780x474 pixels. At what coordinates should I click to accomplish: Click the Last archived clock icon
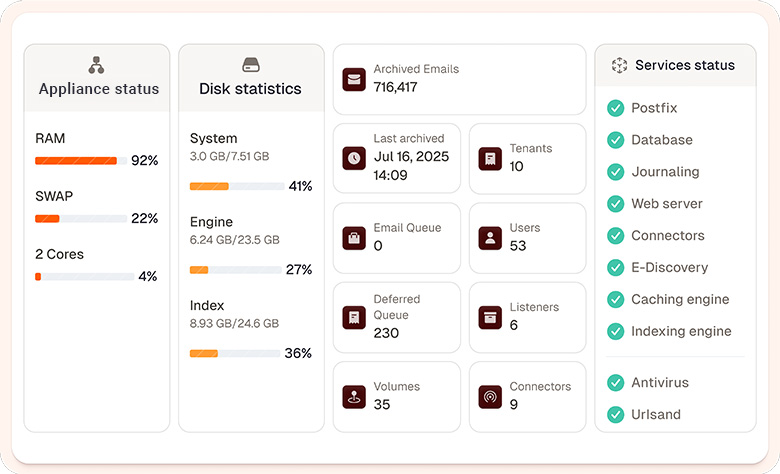click(354, 158)
